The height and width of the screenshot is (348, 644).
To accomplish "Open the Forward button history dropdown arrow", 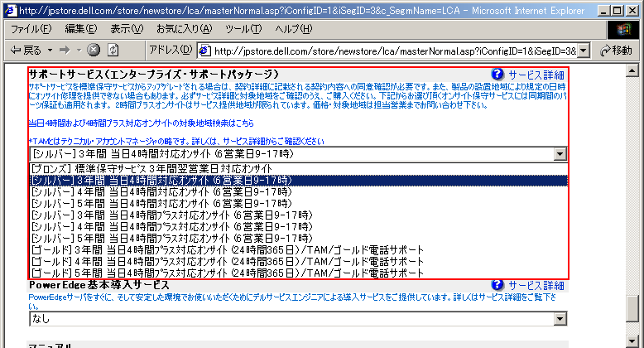I will click(79, 51).
